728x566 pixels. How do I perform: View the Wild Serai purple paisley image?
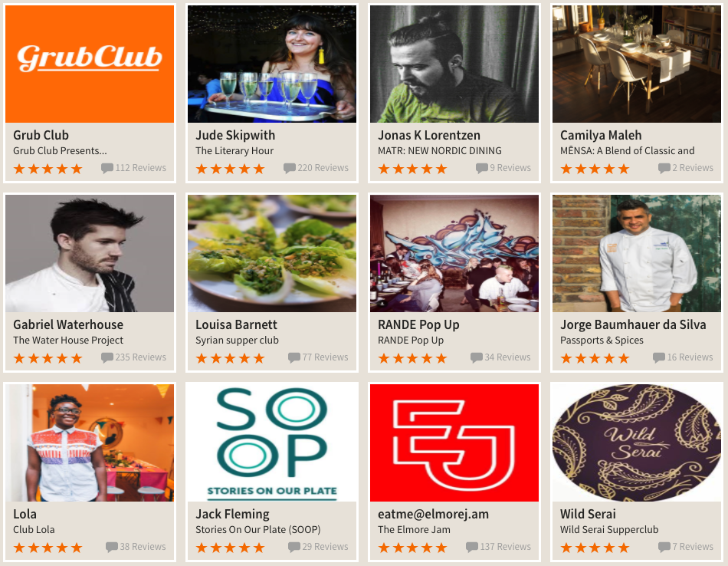coord(637,443)
